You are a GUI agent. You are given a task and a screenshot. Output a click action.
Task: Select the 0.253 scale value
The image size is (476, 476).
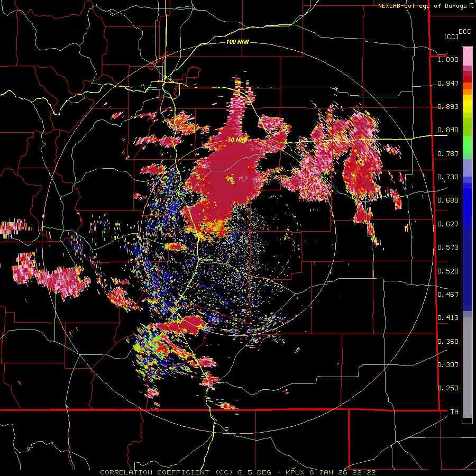(x=448, y=388)
